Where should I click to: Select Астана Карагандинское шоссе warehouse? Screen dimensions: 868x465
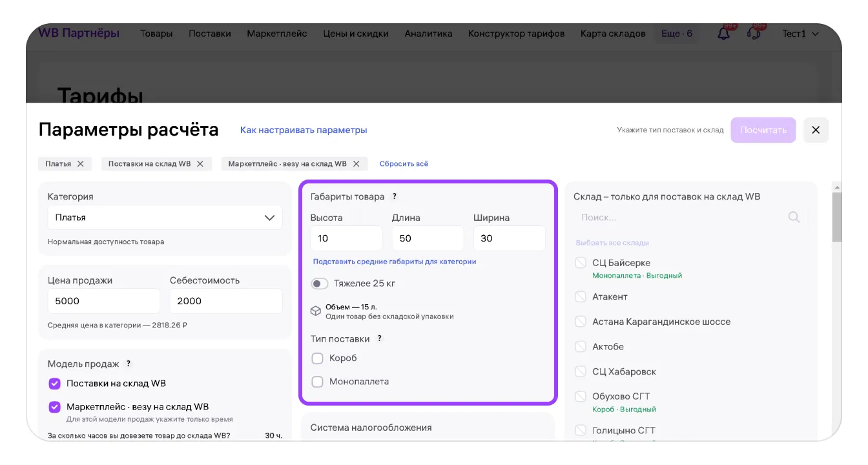tap(581, 322)
